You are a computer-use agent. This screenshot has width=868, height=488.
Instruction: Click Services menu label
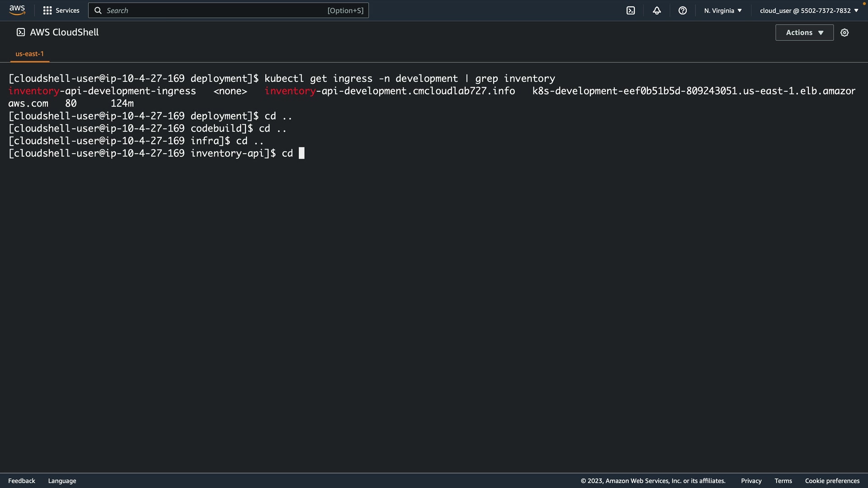point(67,10)
